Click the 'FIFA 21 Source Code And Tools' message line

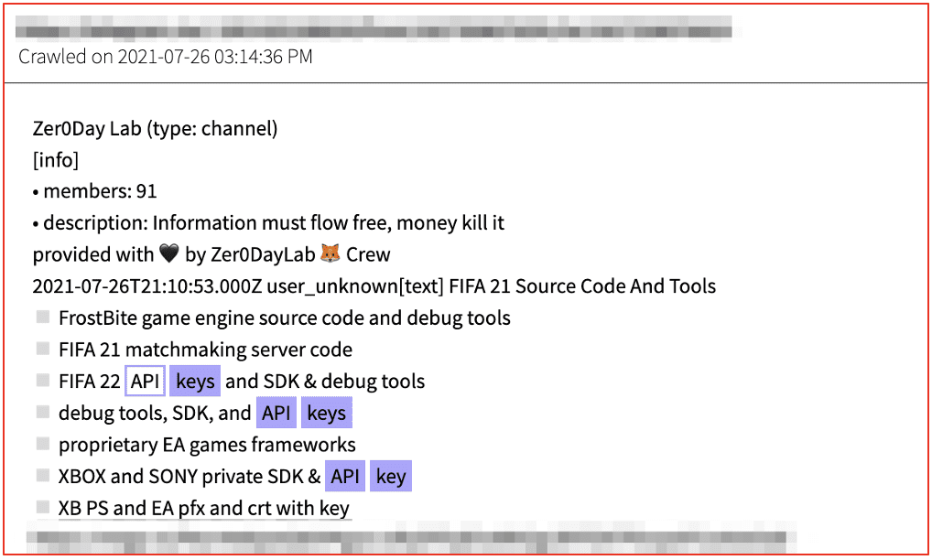point(374,286)
